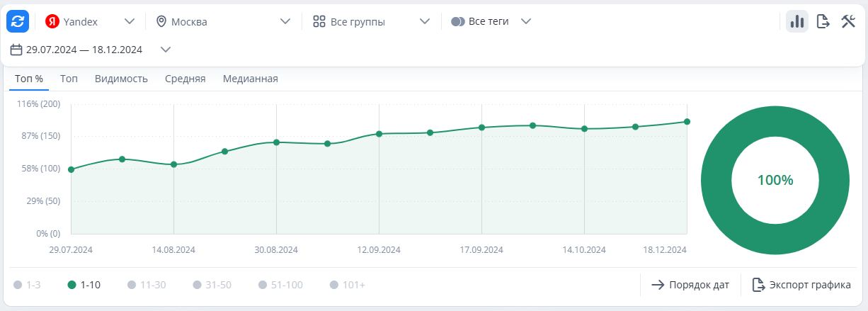
Task: Click the blue refresh icon button
Action: (x=18, y=21)
